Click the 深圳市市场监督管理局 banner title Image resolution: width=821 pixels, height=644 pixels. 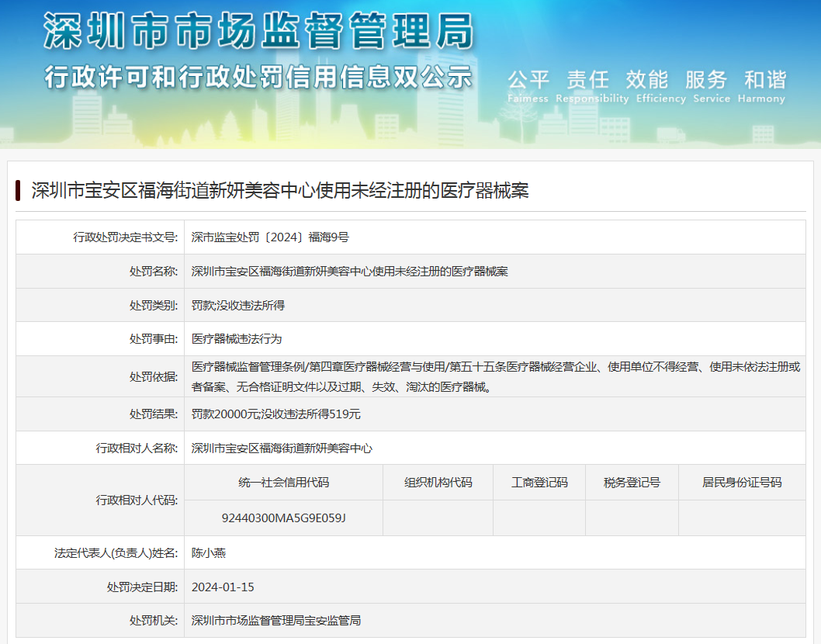point(258,33)
